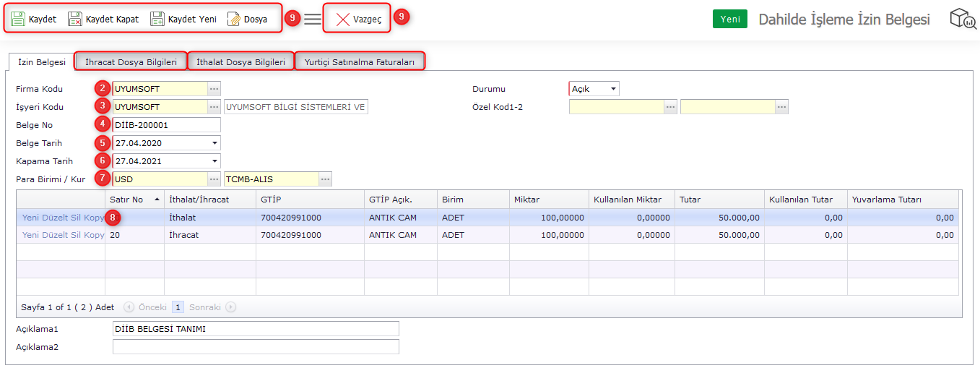
Task: Open the Dosya file attachment icon
Action: point(234,20)
